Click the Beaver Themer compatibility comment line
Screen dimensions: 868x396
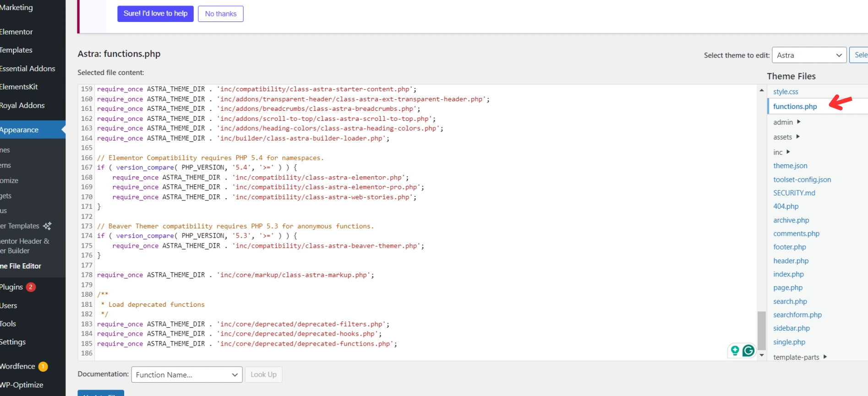pyautogui.click(x=235, y=226)
